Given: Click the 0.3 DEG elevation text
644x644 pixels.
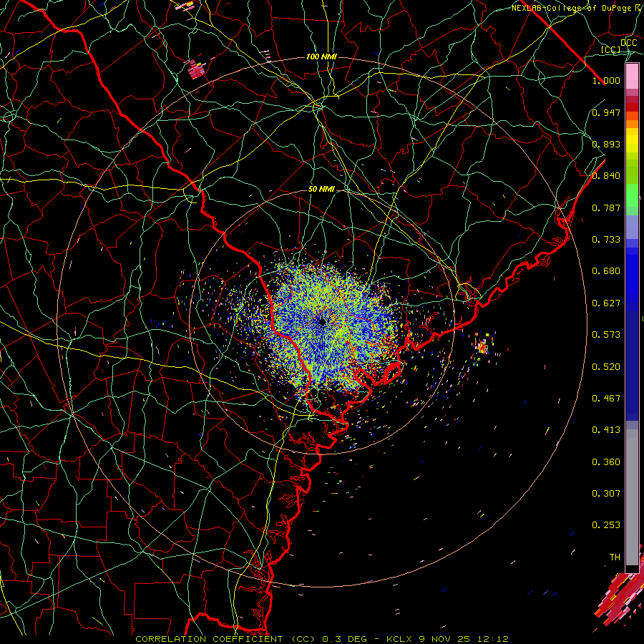Looking at the screenshot, I should coord(345,639).
